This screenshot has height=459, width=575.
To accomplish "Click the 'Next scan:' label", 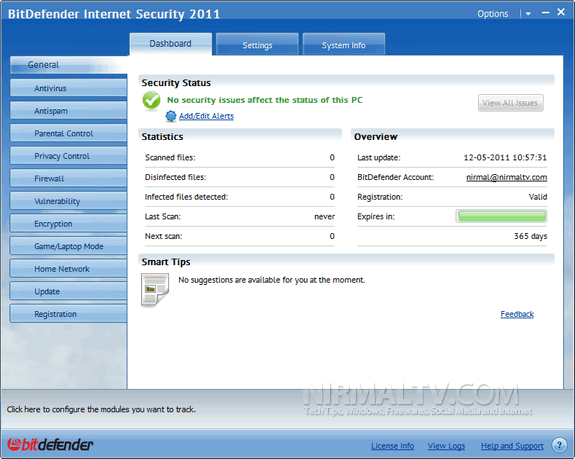I will click(164, 236).
